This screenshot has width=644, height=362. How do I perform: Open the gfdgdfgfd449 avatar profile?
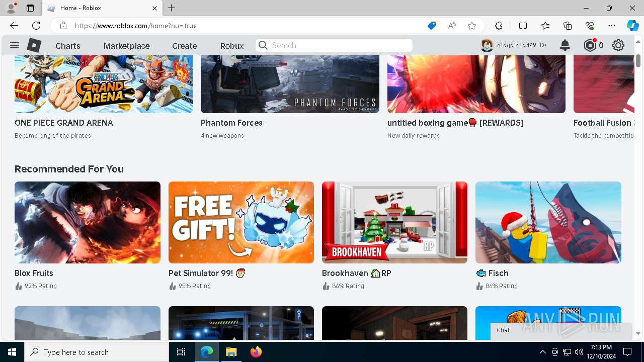pyautogui.click(x=487, y=45)
